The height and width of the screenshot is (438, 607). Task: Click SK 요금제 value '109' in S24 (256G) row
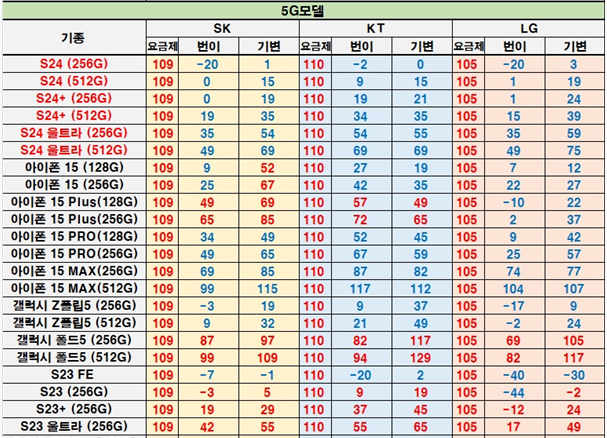[x=163, y=64]
